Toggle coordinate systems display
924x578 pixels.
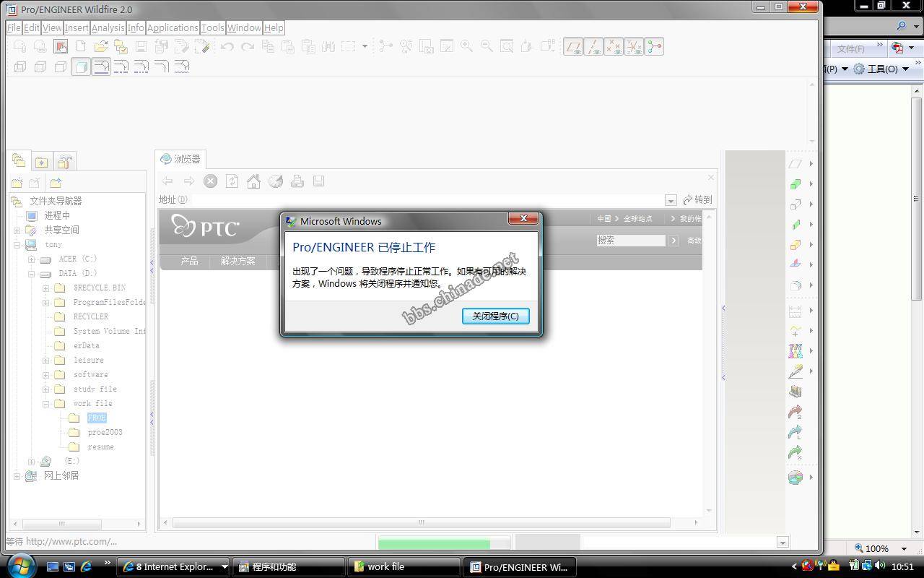(634, 46)
